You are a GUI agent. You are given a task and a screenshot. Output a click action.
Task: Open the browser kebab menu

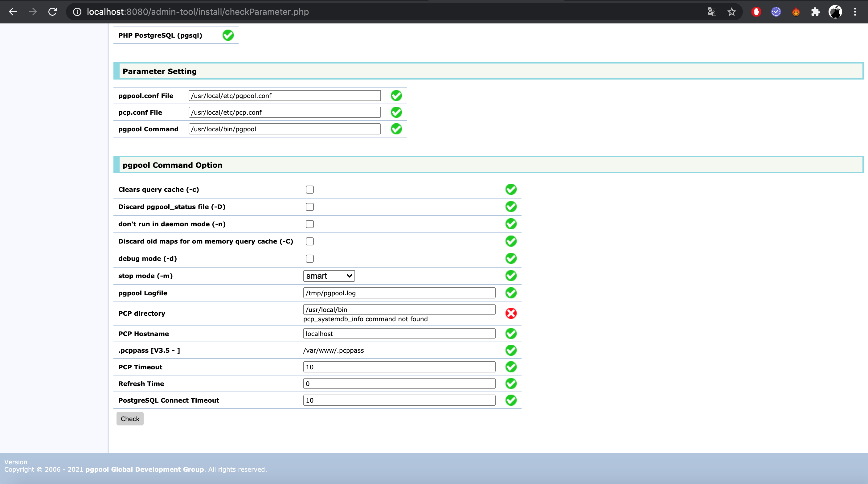[855, 12]
